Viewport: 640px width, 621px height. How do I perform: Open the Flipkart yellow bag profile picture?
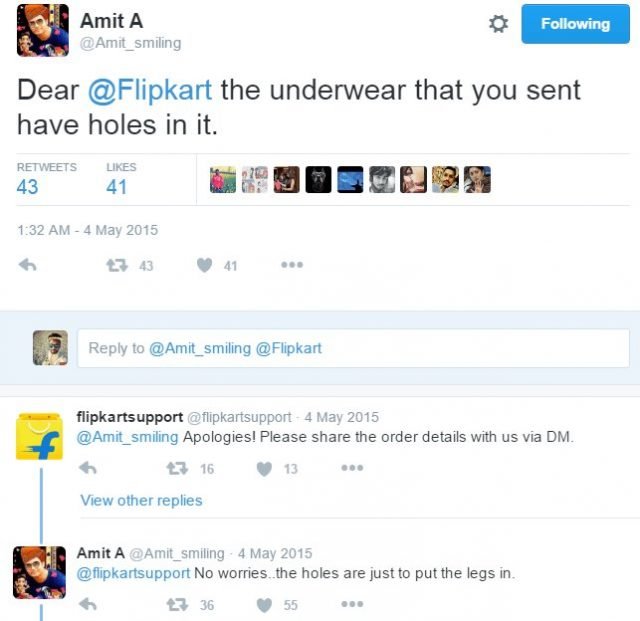[40, 436]
